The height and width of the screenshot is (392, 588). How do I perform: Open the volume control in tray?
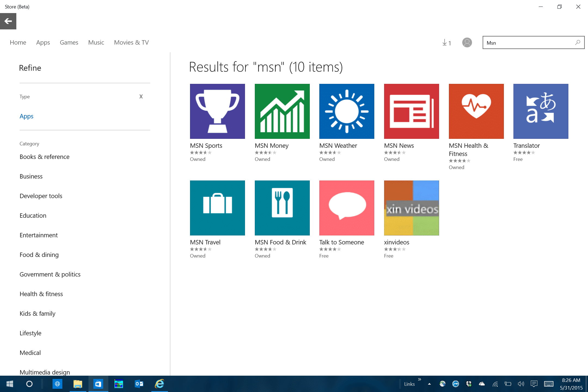pyautogui.click(x=521, y=384)
